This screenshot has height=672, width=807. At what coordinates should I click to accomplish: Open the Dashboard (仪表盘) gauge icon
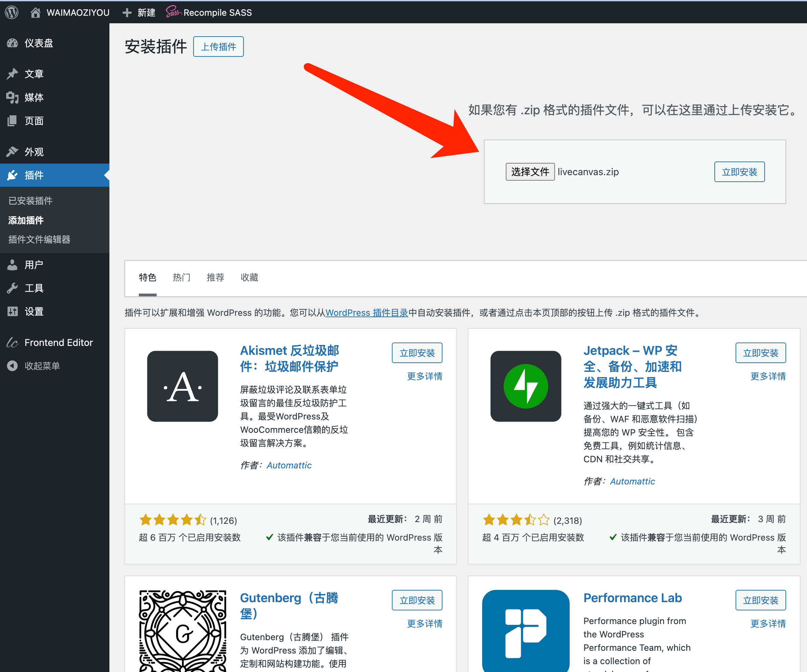[x=12, y=43]
